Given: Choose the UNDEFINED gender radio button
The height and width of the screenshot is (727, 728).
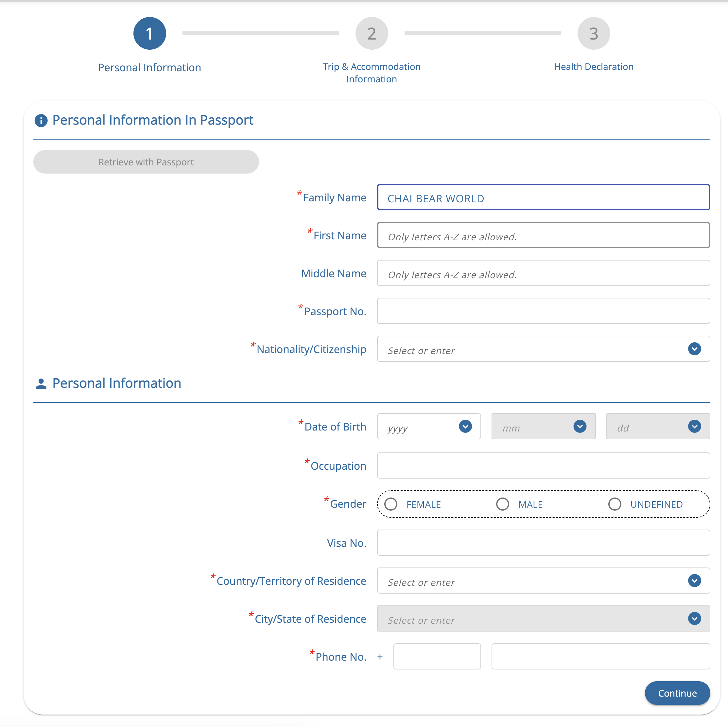Looking at the screenshot, I should point(614,504).
